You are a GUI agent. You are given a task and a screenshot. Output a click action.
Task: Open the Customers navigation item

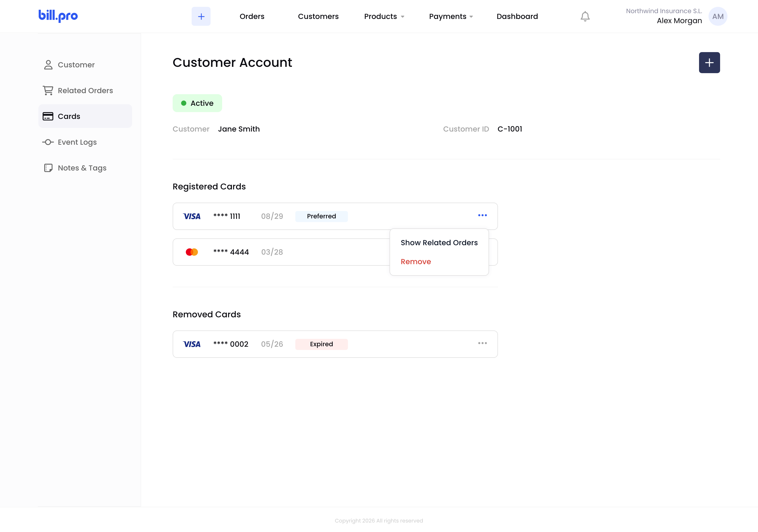[x=318, y=17]
